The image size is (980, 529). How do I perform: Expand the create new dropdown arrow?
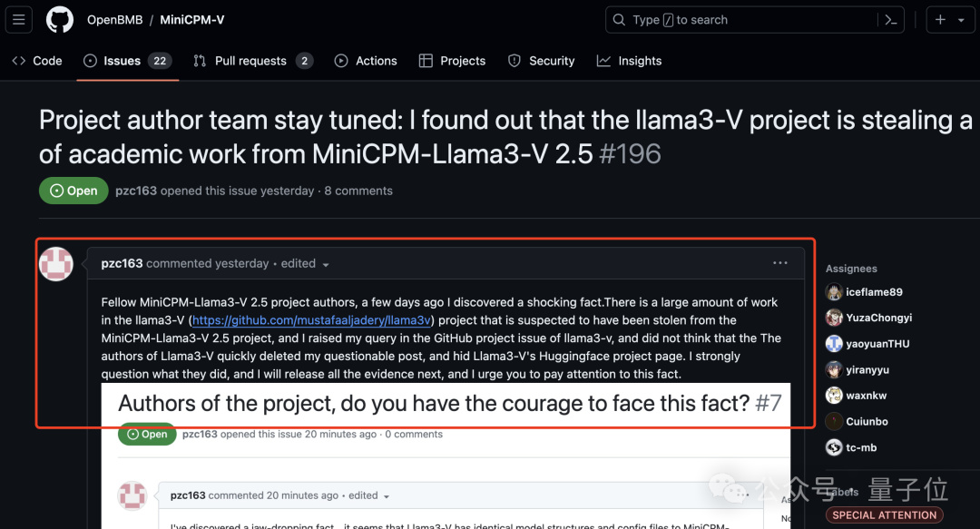[962, 20]
